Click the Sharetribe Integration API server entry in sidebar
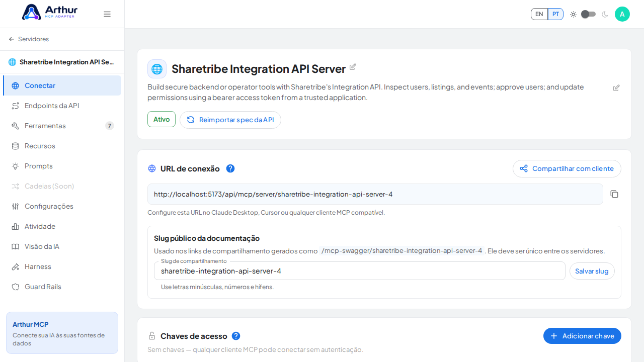Image resolution: width=644 pixels, height=362 pixels. click(62, 62)
